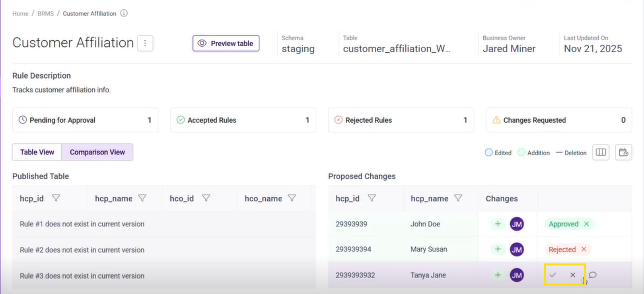Select the Comparison View tab
Viewport: 644px width, 294px height.
tap(97, 152)
